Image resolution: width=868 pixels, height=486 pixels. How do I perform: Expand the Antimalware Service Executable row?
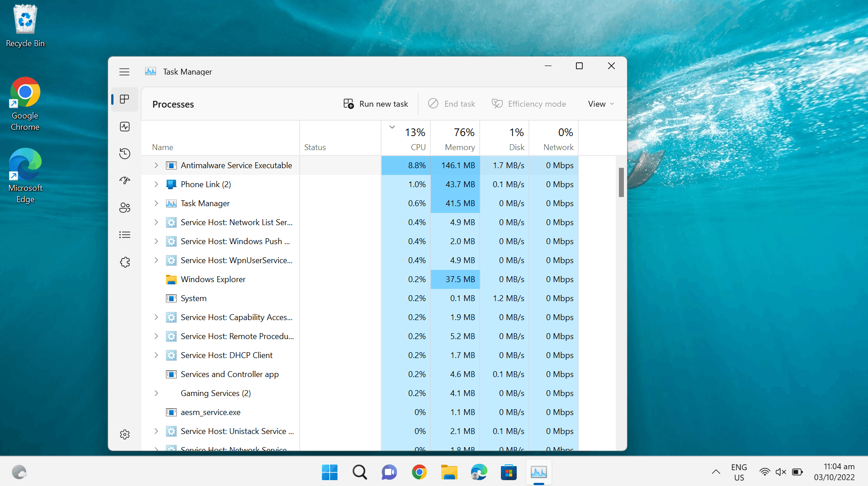click(x=156, y=165)
